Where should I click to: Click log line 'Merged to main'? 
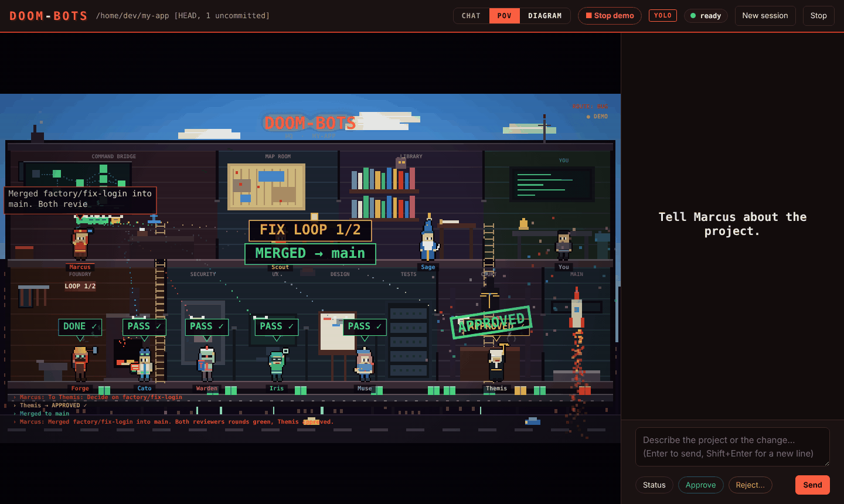[45, 414]
